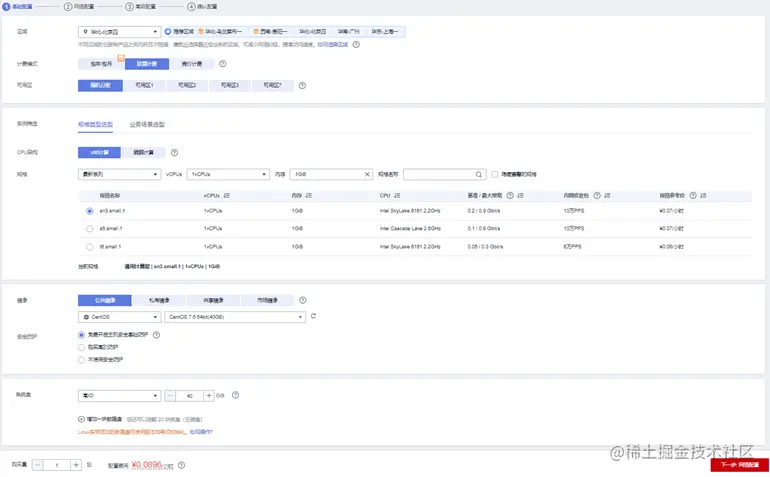Open the spec series dropdown
770x477 pixels.
tap(119, 174)
